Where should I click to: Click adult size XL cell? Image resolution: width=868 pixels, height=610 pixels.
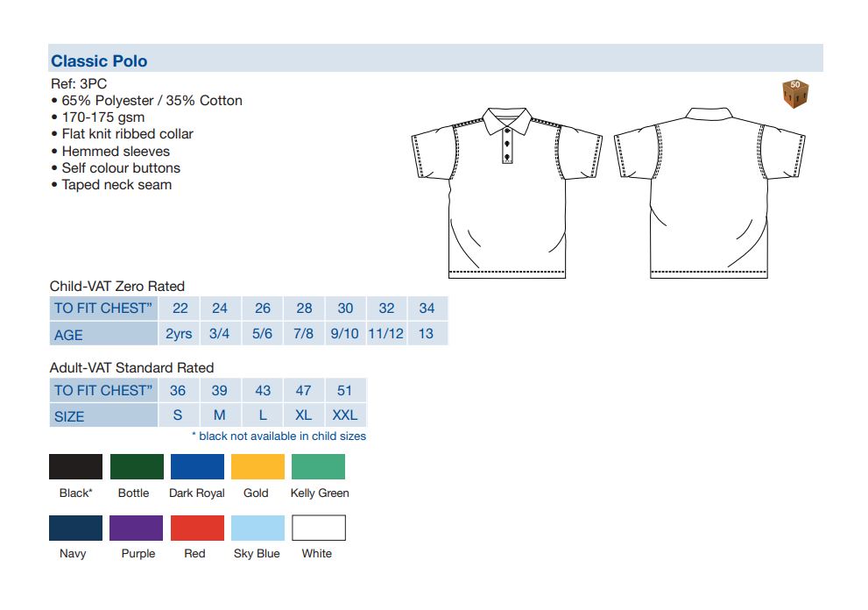click(303, 415)
